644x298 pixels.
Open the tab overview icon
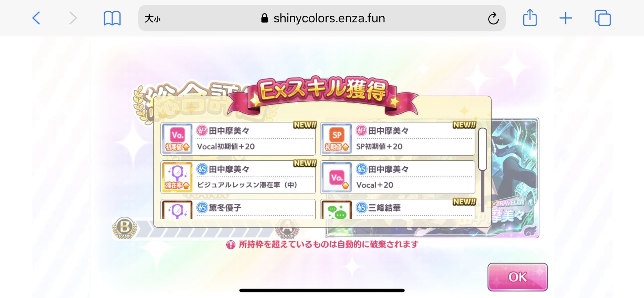tap(602, 18)
